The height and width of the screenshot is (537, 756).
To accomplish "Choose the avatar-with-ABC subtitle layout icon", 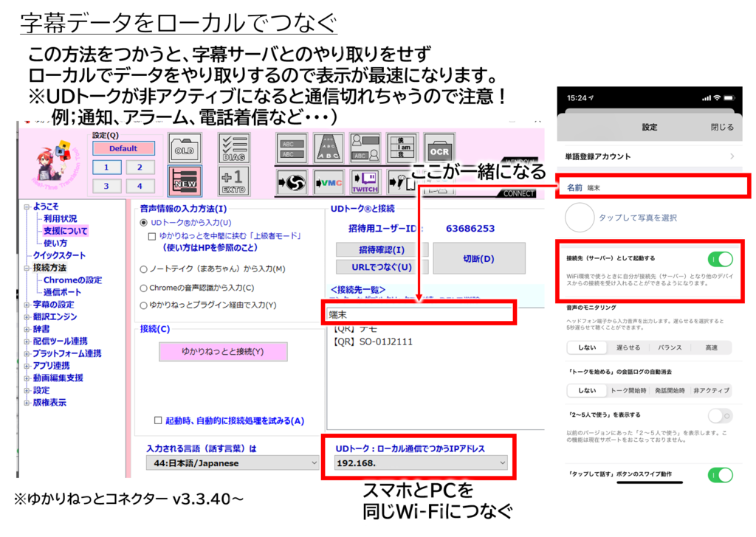I will 365,148.
